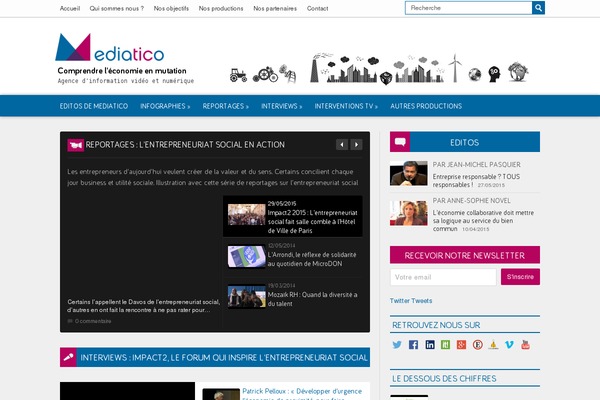Screen dimensions: 600x400
Task: Expand the Reportages menu
Action: point(225,106)
